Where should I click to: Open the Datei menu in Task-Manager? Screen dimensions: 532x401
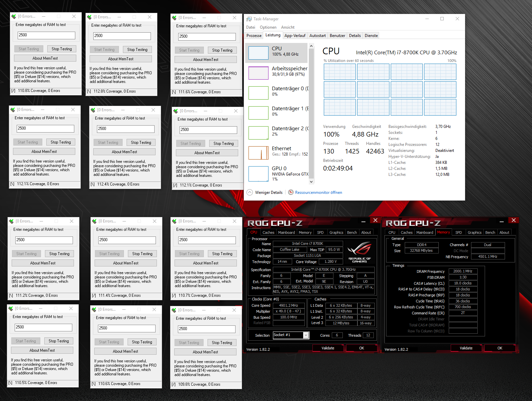coord(251,27)
